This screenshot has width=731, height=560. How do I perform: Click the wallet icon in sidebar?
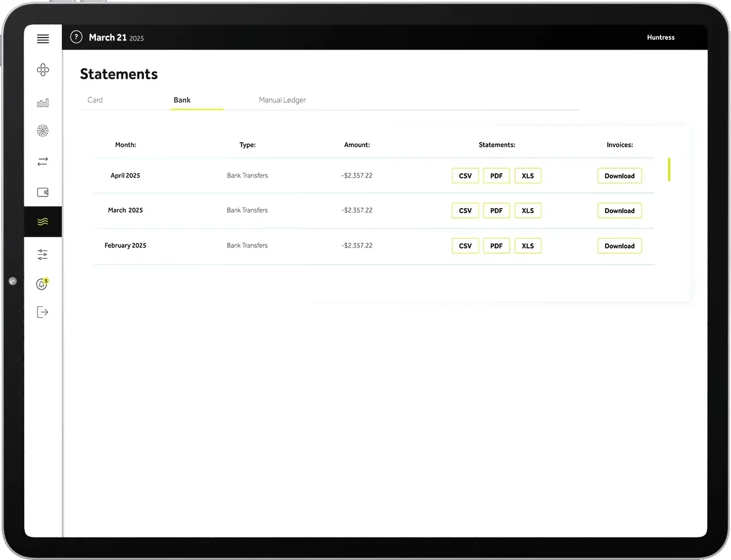43,192
